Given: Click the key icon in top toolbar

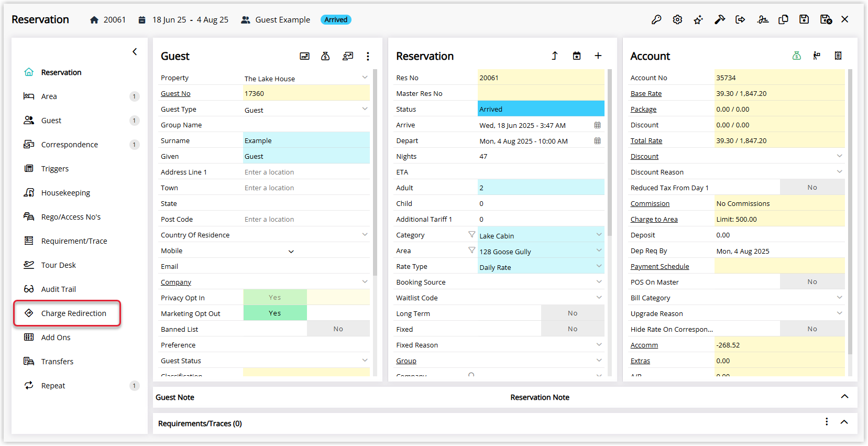Looking at the screenshot, I should click(x=656, y=19).
